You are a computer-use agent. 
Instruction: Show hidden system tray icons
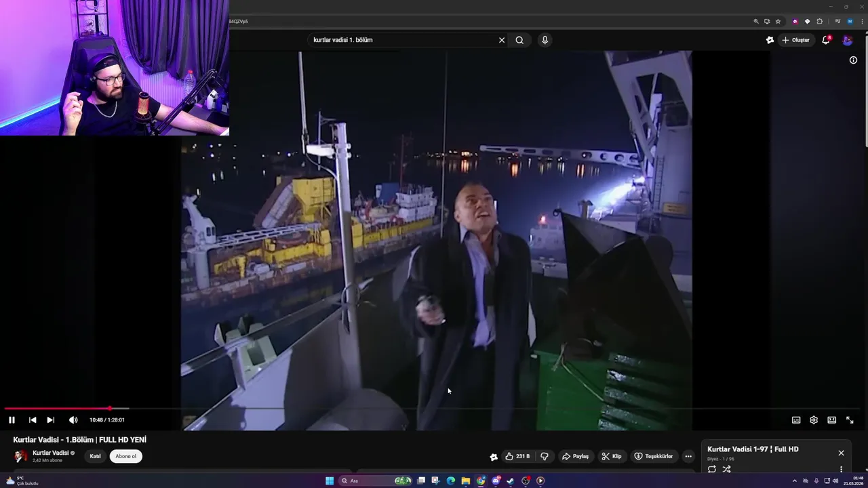(x=795, y=481)
